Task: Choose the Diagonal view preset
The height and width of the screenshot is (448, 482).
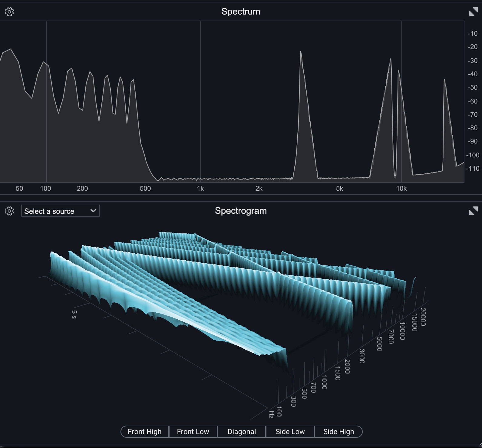Action: (242, 432)
